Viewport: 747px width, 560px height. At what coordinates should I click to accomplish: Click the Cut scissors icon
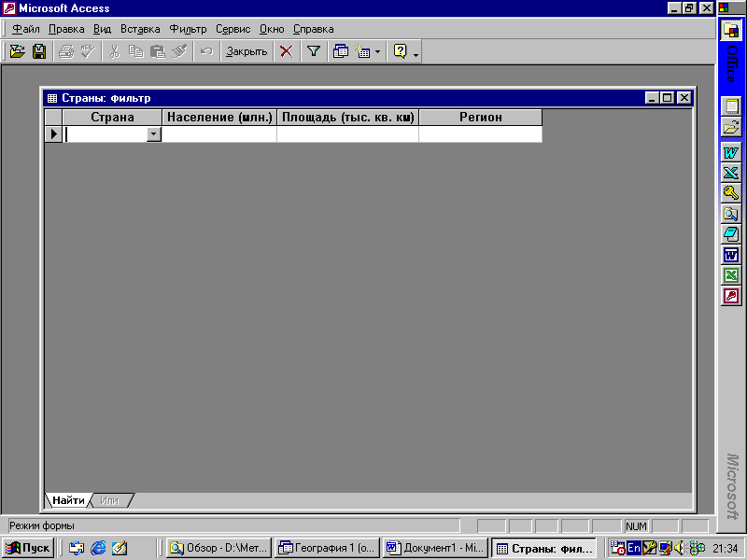tap(114, 51)
